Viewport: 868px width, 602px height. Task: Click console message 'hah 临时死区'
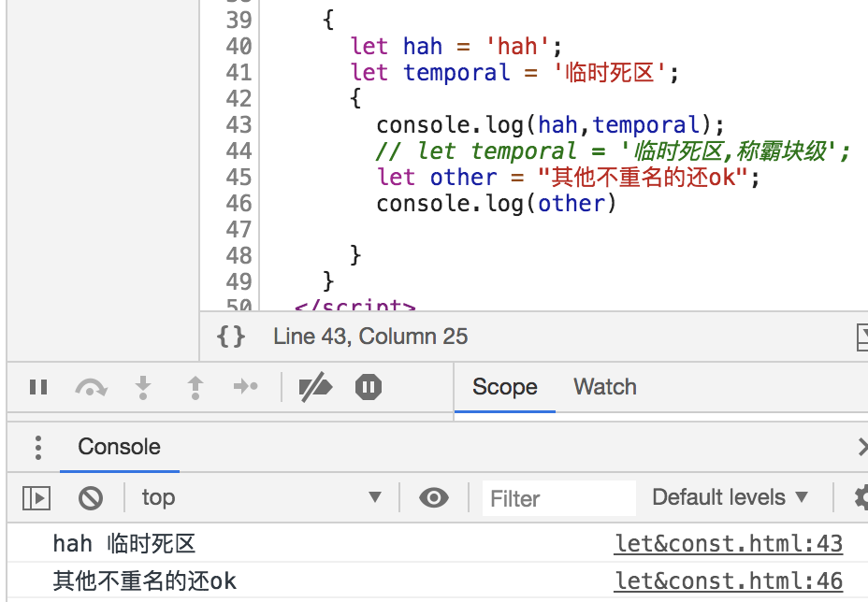pyautogui.click(x=124, y=544)
